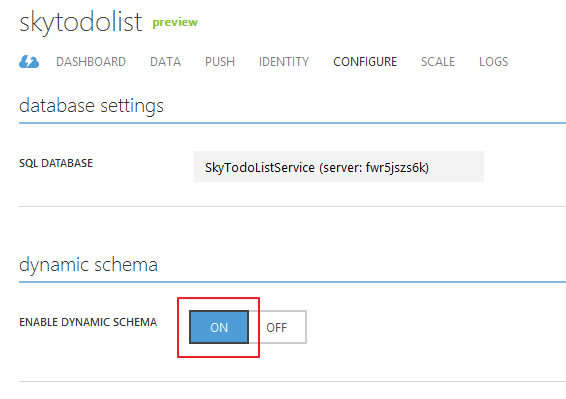Click the skytodolist service title
566x399 pixels.
(x=80, y=22)
